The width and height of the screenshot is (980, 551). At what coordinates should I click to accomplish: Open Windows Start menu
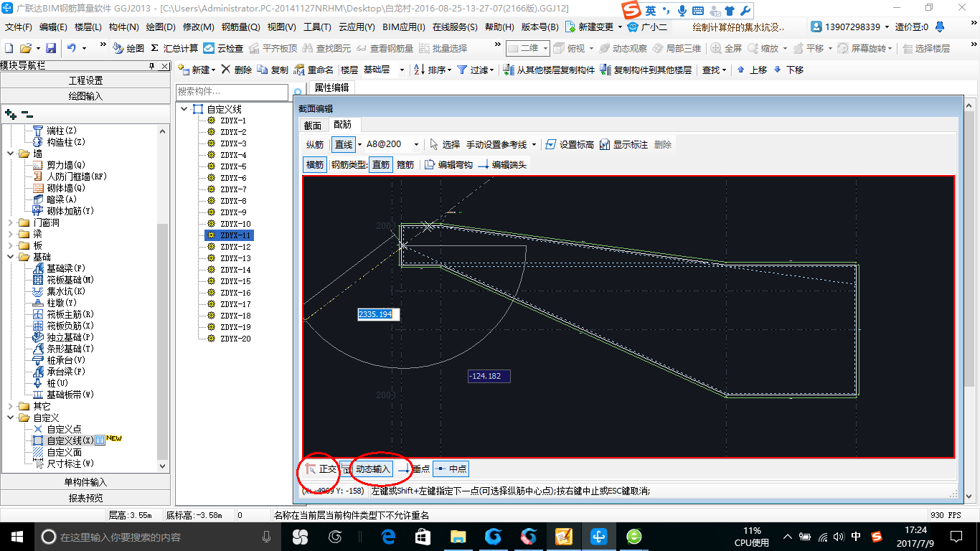point(16,536)
